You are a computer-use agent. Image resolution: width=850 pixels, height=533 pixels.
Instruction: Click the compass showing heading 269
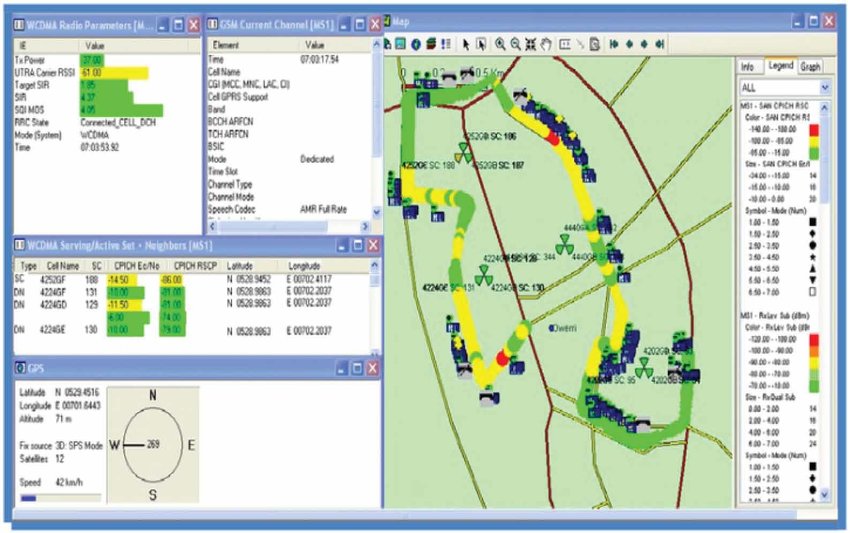point(152,444)
